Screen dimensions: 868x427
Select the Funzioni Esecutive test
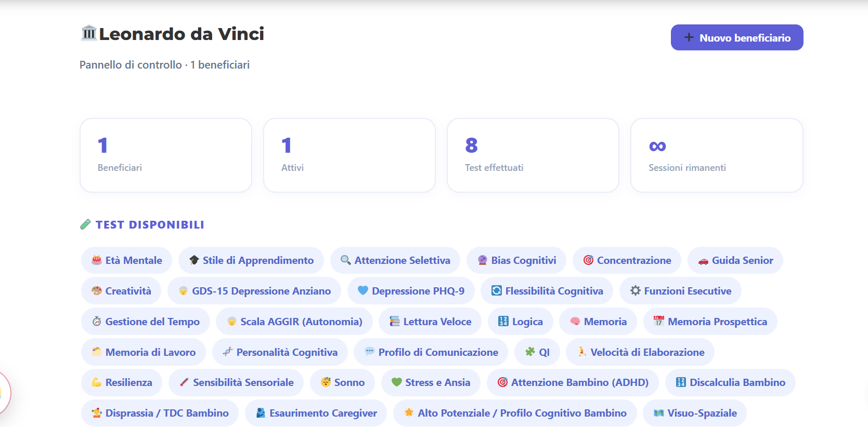(x=680, y=291)
